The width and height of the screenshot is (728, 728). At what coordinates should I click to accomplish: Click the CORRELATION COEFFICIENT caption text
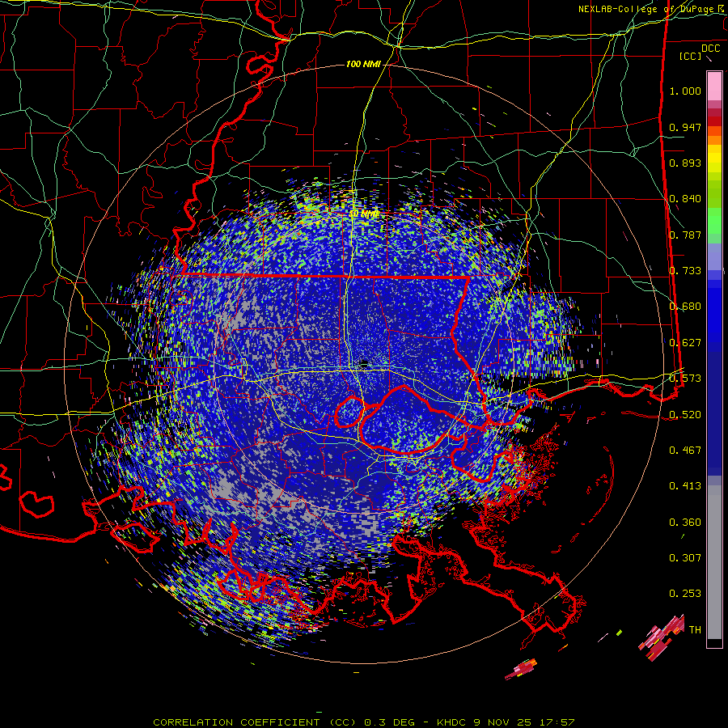tap(236, 722)
